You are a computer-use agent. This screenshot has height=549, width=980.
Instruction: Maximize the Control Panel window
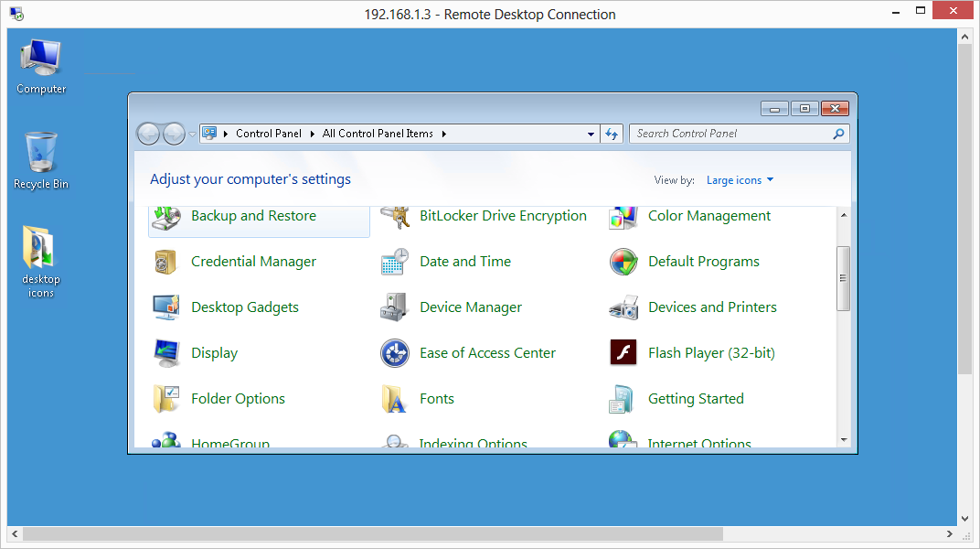pos(805,109)
